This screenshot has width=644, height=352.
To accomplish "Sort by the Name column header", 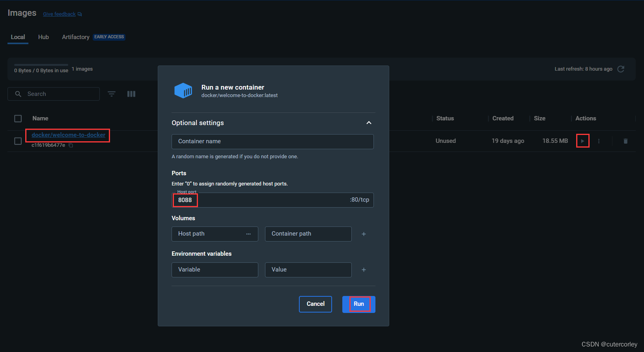I will pyautogui.click(x=40, y=118).
